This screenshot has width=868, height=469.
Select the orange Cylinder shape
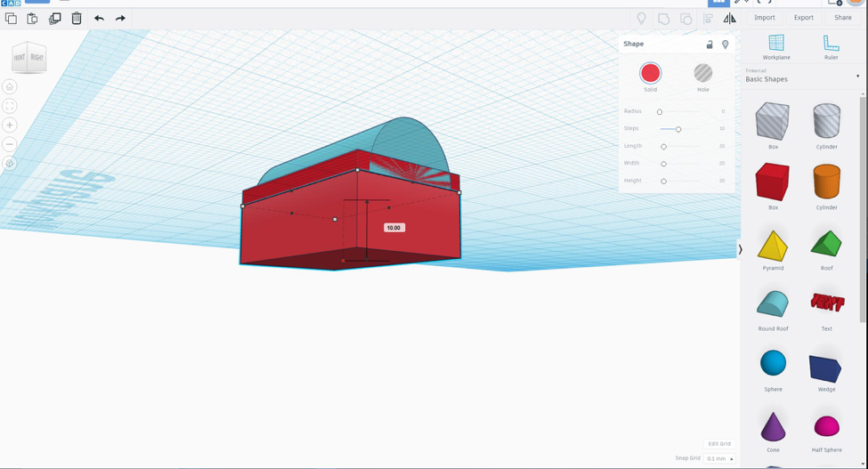[826, 182]
